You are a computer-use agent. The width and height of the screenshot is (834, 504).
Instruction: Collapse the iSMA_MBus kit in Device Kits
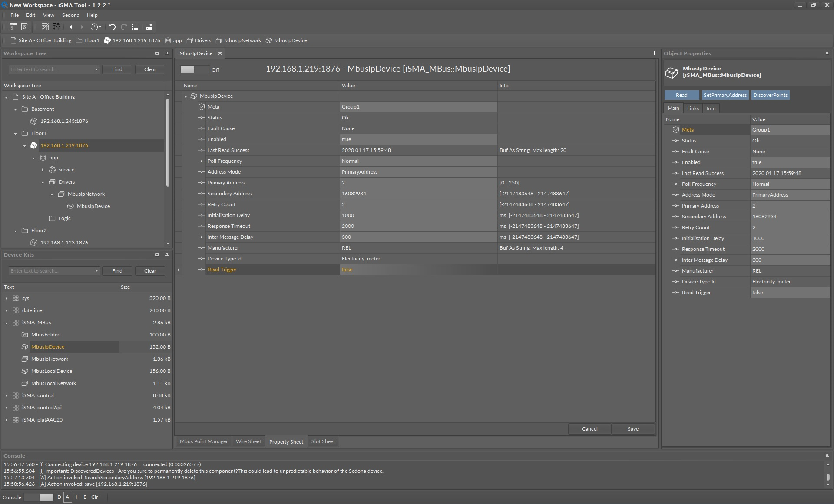6,323
